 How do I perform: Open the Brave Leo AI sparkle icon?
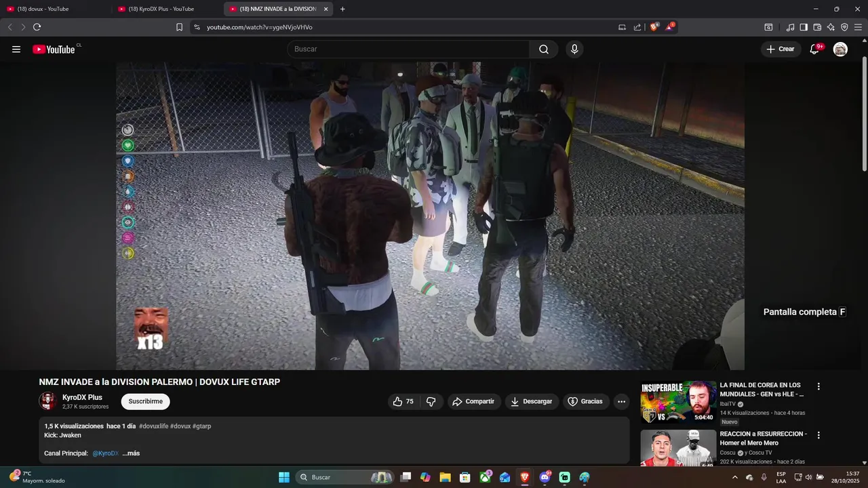[x=831, y=27]
